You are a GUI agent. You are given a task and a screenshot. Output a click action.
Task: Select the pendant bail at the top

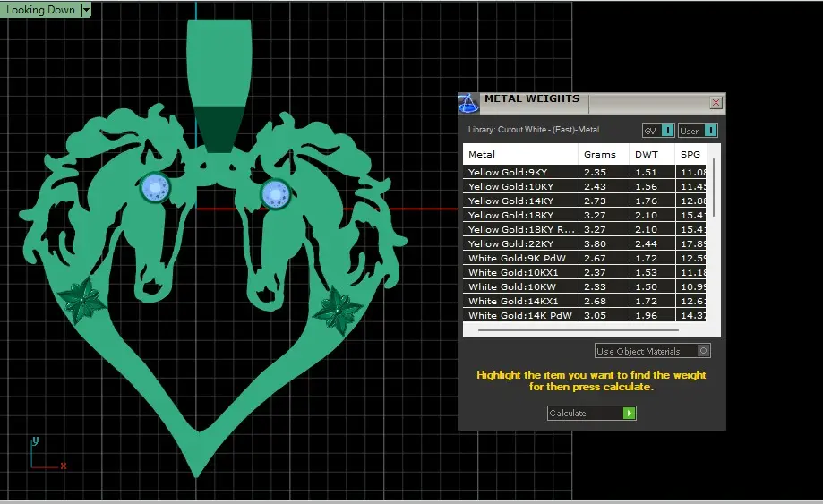point(219,87)
